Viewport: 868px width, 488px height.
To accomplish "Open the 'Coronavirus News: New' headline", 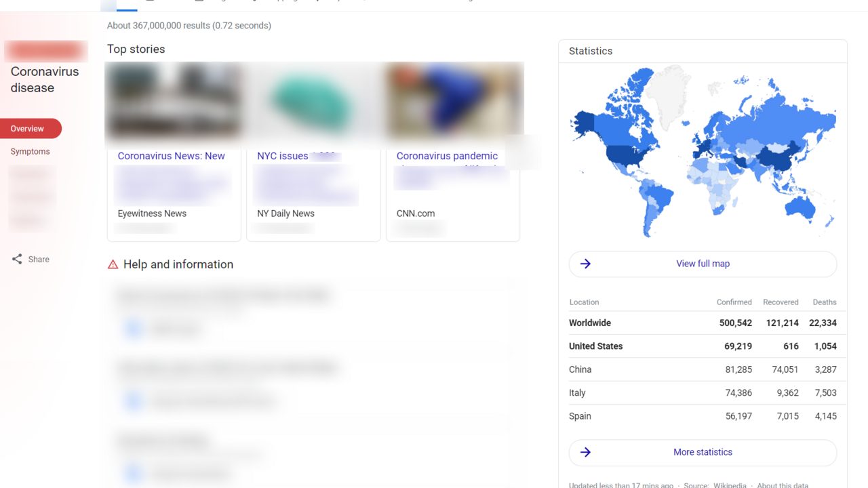I will pyautogui.click(x=171, y=156).
